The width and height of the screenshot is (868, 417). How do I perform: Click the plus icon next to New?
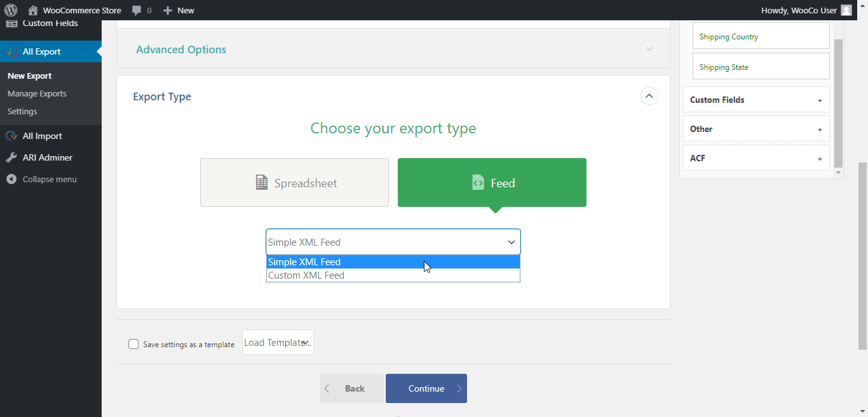(168, 10)
